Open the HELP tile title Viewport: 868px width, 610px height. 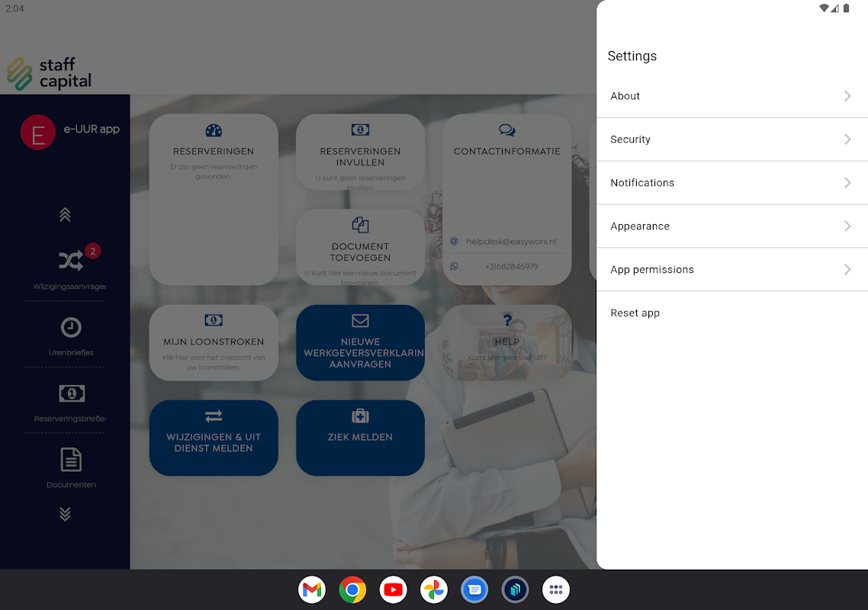(507, 342)
